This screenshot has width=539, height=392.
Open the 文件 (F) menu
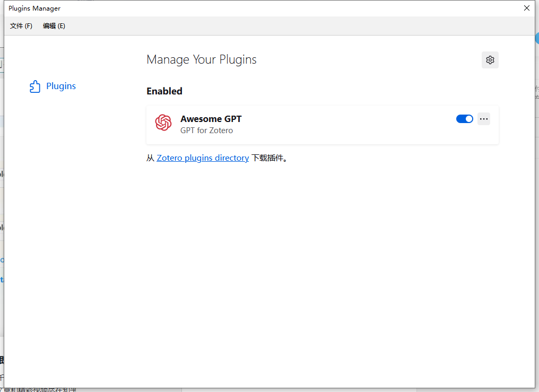pyautogui.click(x=21, y=26)
